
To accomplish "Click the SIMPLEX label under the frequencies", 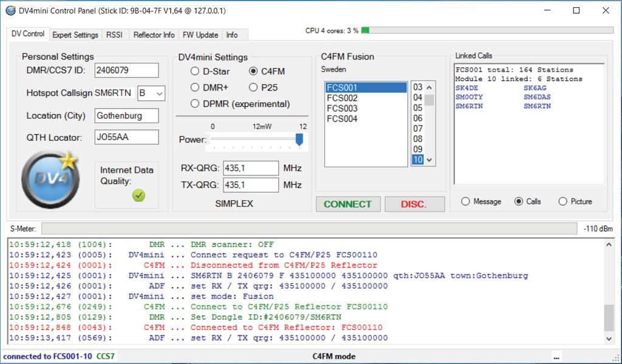I will (x=234, y=204).
